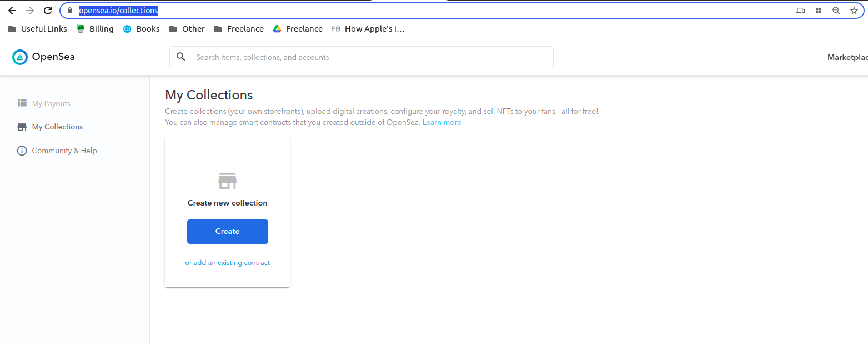This screenshot has height=345, width=868.
Task: Click the blue Create button
Action: pos(228,232)
